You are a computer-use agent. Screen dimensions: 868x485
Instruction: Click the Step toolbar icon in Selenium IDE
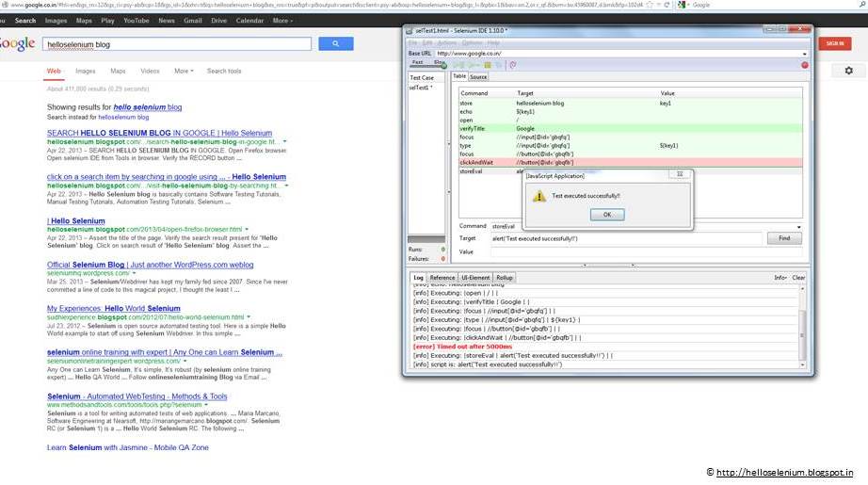(x=498, y=65)
